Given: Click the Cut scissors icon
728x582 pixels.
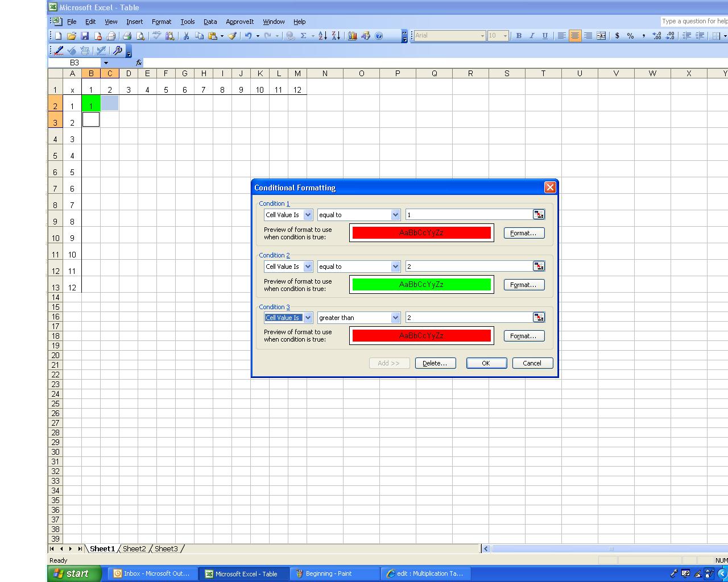Looking at the screenshot, I should tap(185, 36).
